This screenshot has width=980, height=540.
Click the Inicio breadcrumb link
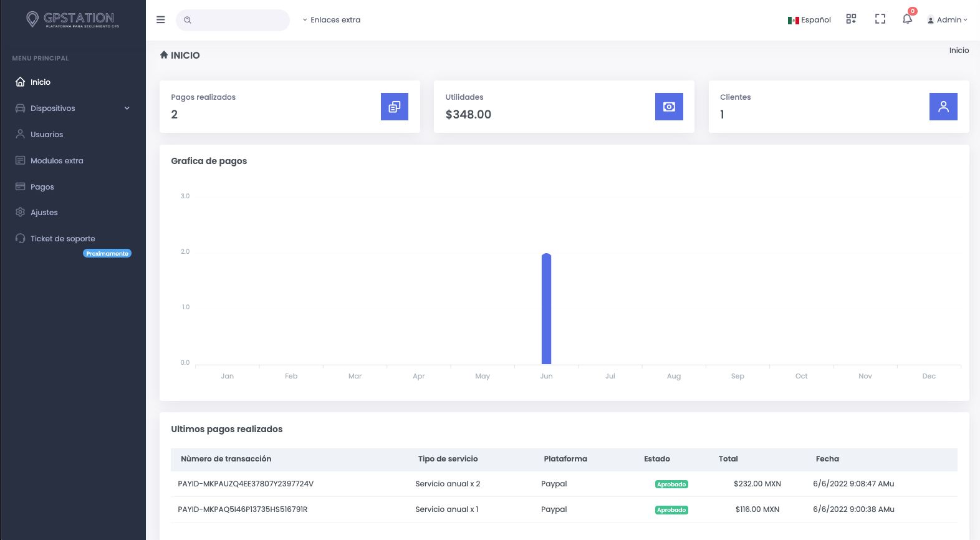click(959, 51)
